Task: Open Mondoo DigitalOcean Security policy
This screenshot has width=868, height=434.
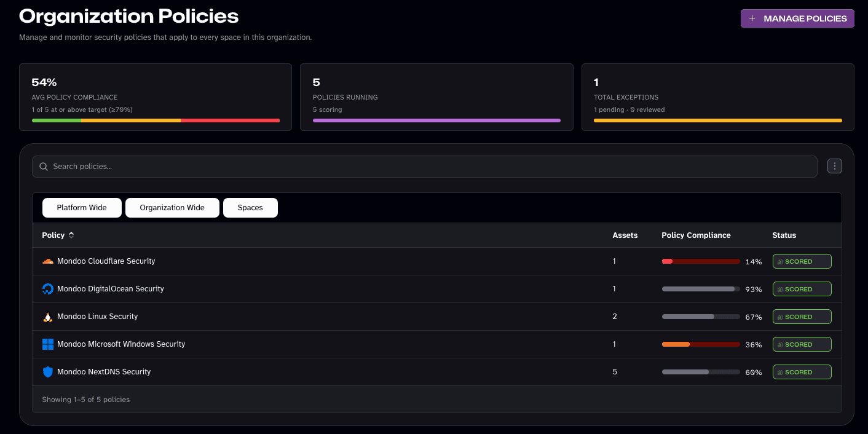Action: 111,289
